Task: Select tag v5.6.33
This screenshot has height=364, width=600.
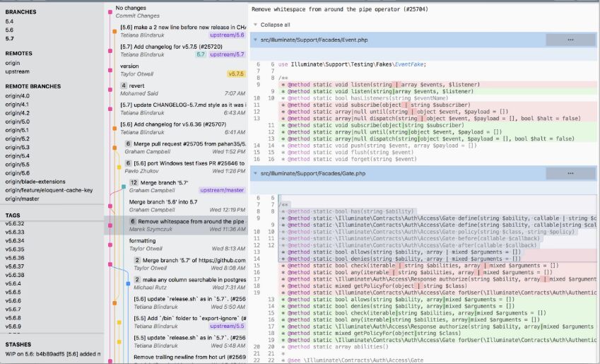Action: tap(15, 233)
